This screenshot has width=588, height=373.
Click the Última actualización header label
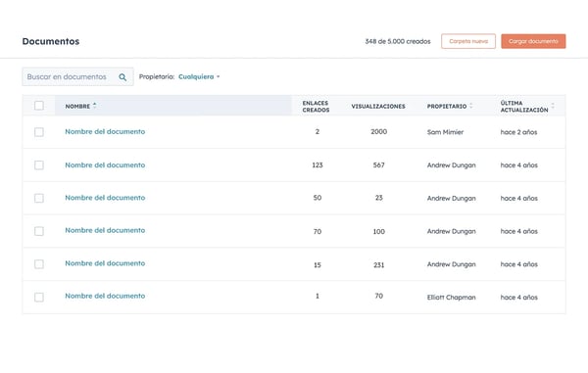click(x=524, y=107)
